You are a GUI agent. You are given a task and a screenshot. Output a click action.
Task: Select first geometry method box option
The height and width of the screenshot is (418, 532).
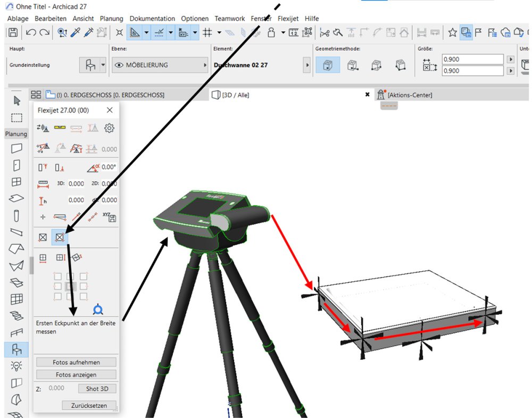coord(327,65)
